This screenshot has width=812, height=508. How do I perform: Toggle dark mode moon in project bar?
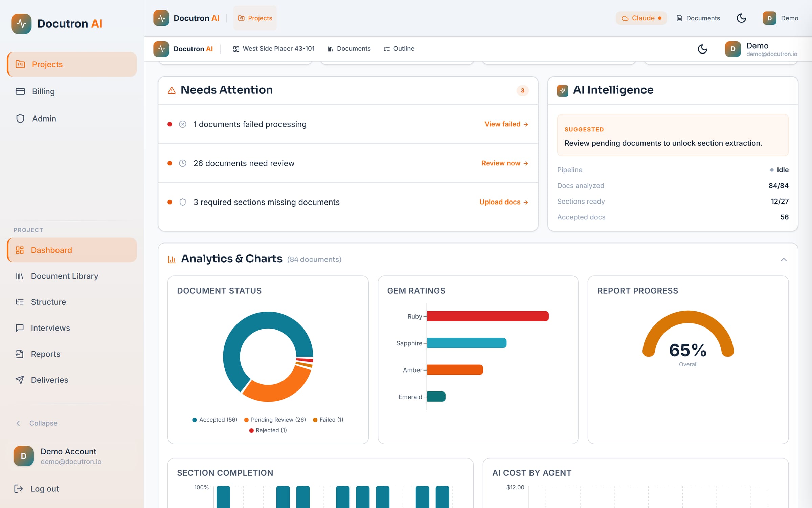click(x=702, y=49)
